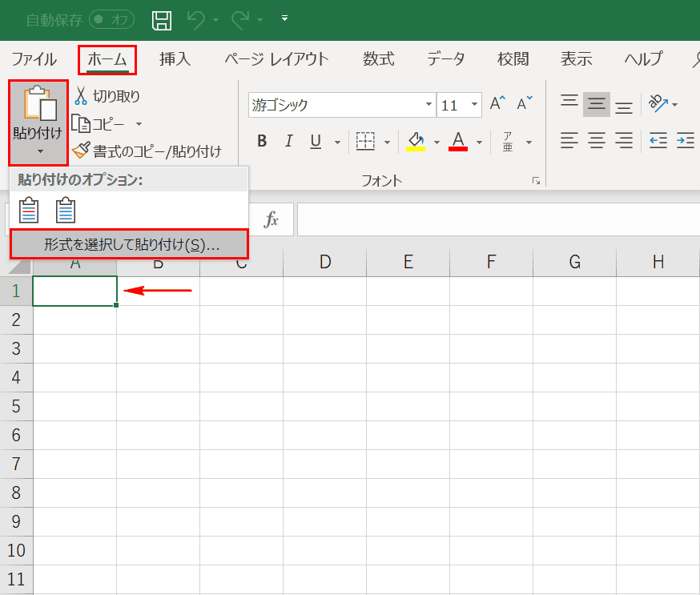Click the 游ゴシック font name box
This screenshot has width=700, height=595.
pos(336,106)
